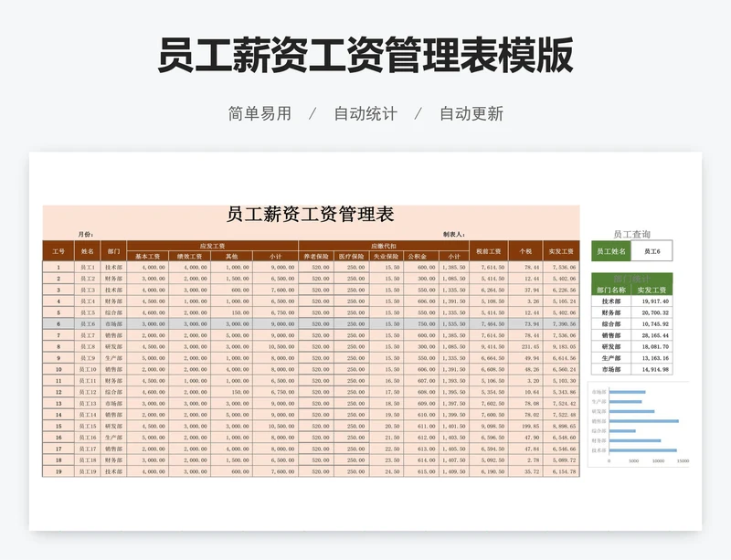Viewport: 731px width, 560px height.
Task: Select the 员工19 name cell
Action: (x=87, y=471)
